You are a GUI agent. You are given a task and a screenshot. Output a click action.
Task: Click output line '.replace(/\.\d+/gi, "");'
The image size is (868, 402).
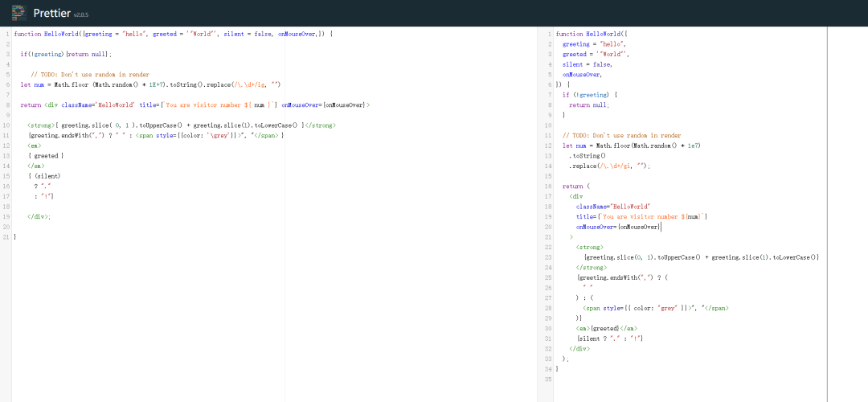(609, 166)
